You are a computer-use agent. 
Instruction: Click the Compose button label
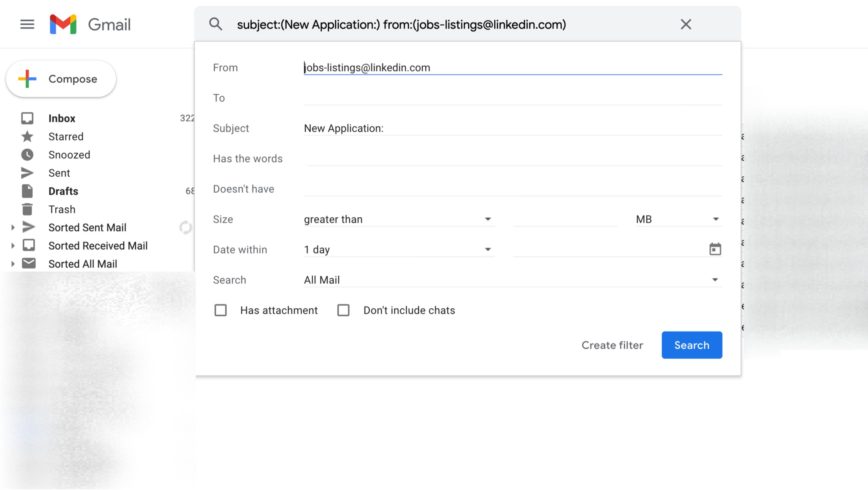point(73,79)
